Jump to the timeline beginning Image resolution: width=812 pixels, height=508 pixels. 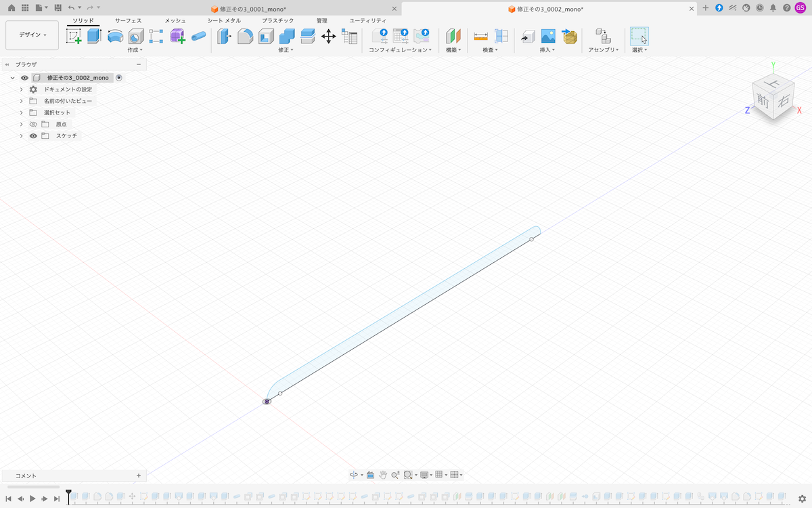8,499
